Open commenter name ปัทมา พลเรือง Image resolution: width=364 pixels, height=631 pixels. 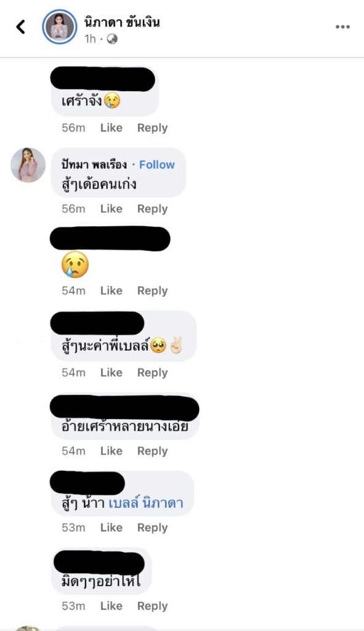94,165
